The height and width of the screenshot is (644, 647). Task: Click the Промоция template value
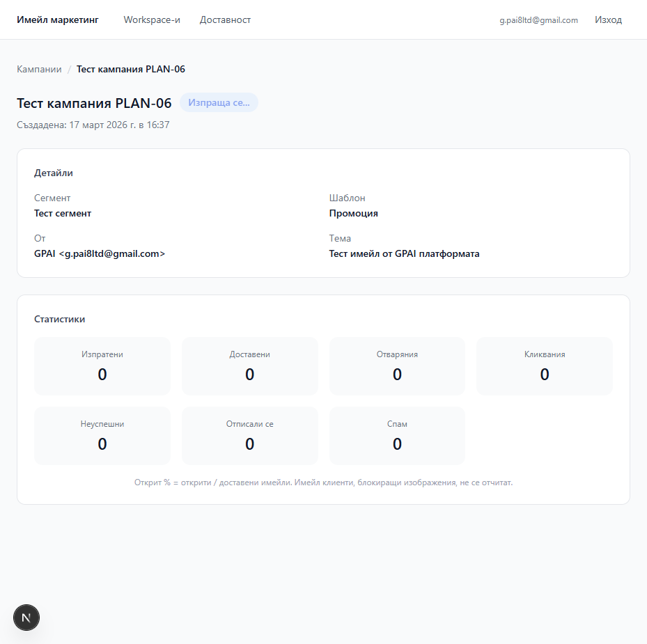point(354,213)
